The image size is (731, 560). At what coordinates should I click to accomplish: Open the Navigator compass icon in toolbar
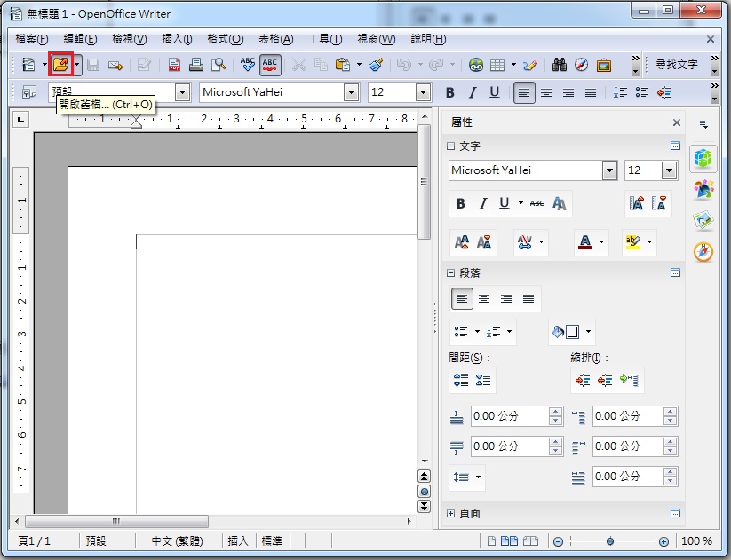582,65
